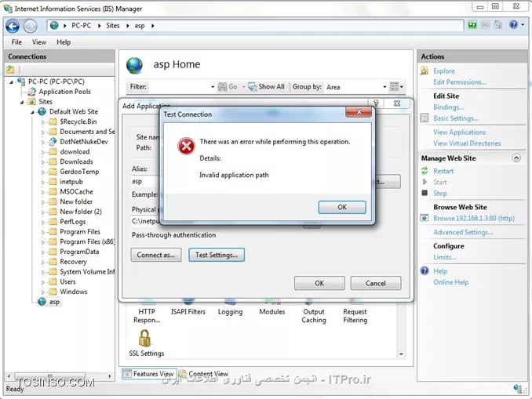Click the green refresh page icon
Image resolution: width=532 pixels, height=399 pixels.
click(472, 25)
